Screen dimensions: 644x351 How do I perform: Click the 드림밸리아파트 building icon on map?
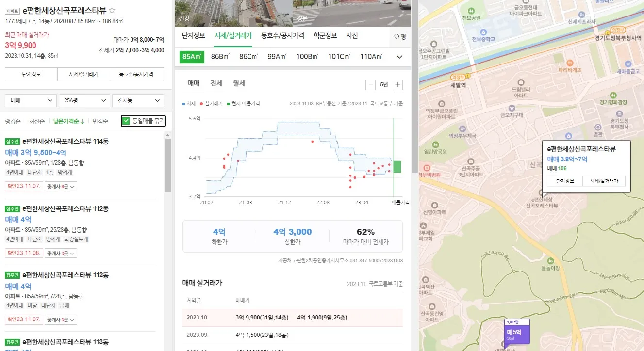pos(522,82)
